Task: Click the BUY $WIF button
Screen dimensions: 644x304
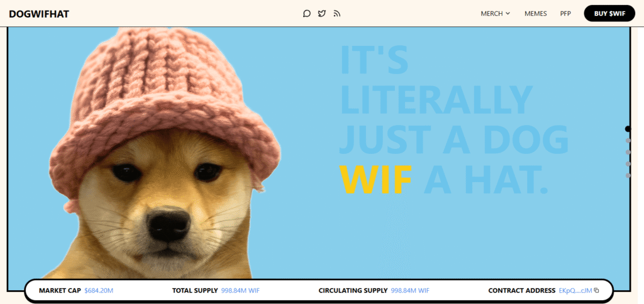Action: (x=609, y=14)
